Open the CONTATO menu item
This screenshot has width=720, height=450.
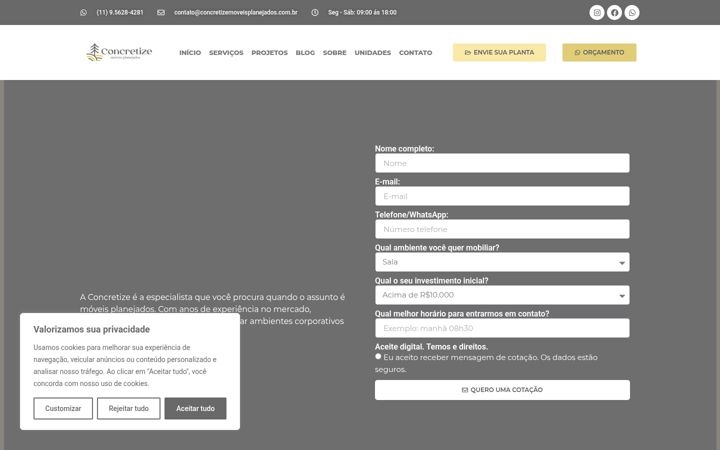coord(415,53)
